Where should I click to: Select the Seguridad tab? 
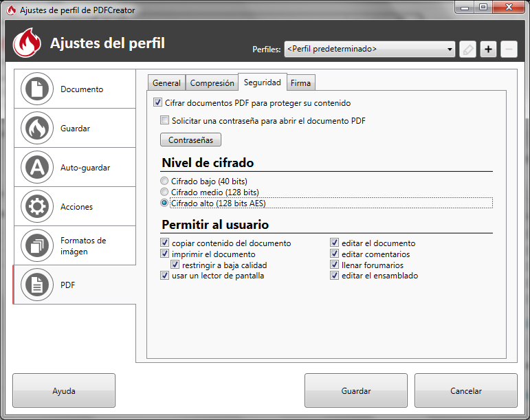pyautogui.click(x=263, y=82)
